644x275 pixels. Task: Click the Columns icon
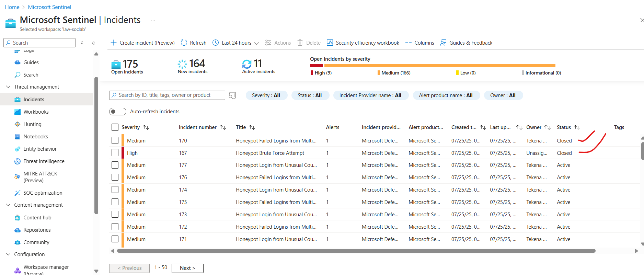pyautogui.click(x=409, y=43)
